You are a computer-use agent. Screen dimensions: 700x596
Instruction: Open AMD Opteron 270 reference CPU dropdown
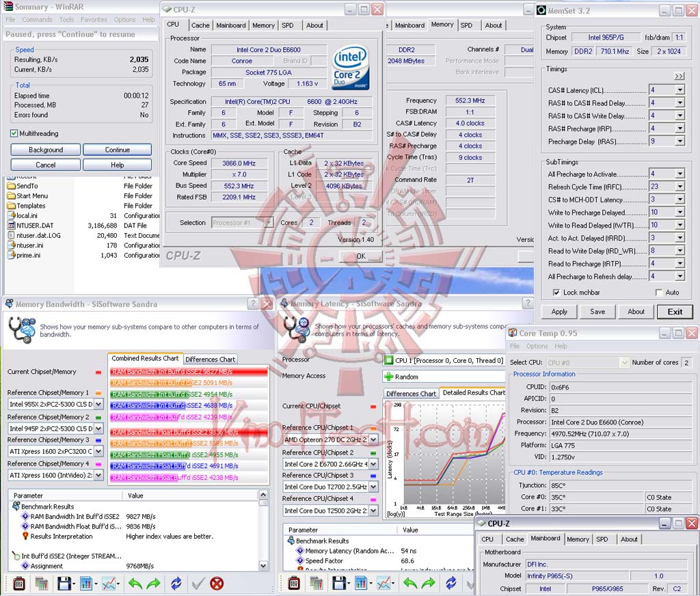[x=373, y=439]
